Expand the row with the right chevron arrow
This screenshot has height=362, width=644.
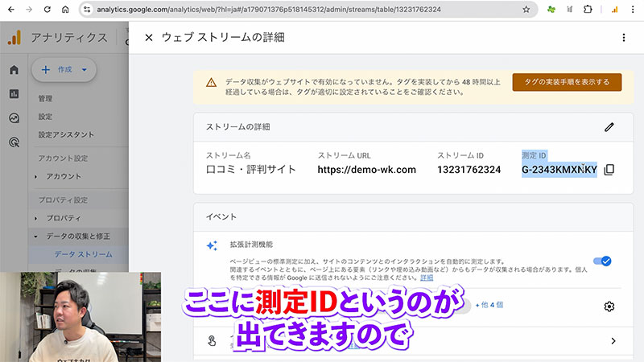(613, 341)
